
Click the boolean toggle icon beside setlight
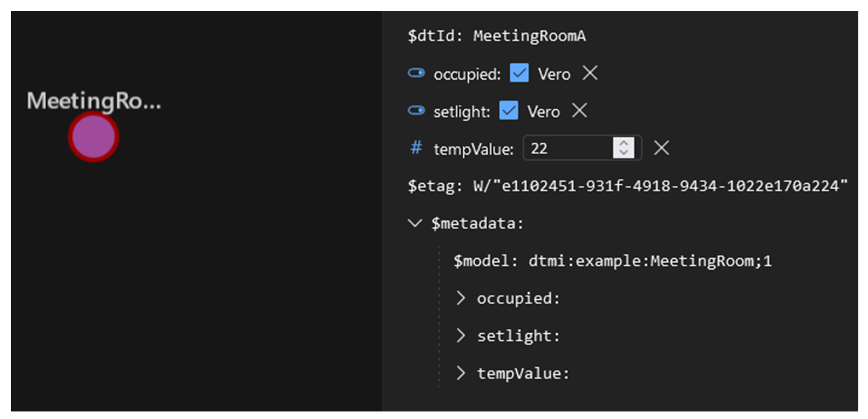[416, 110]
